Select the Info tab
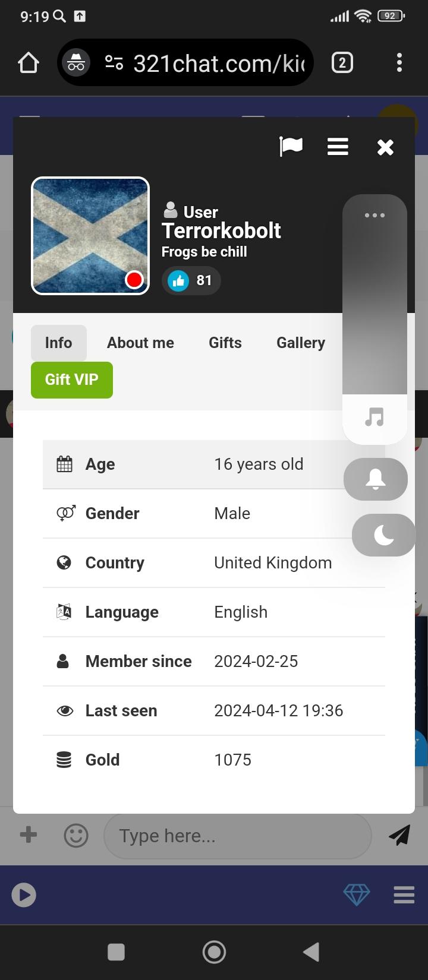 [58, 343]
